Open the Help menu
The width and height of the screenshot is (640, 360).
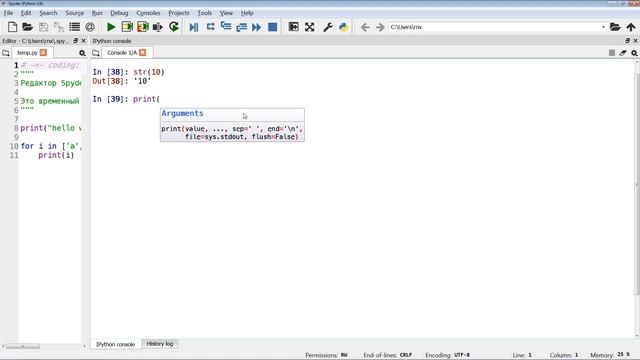[x=247, y=13]
